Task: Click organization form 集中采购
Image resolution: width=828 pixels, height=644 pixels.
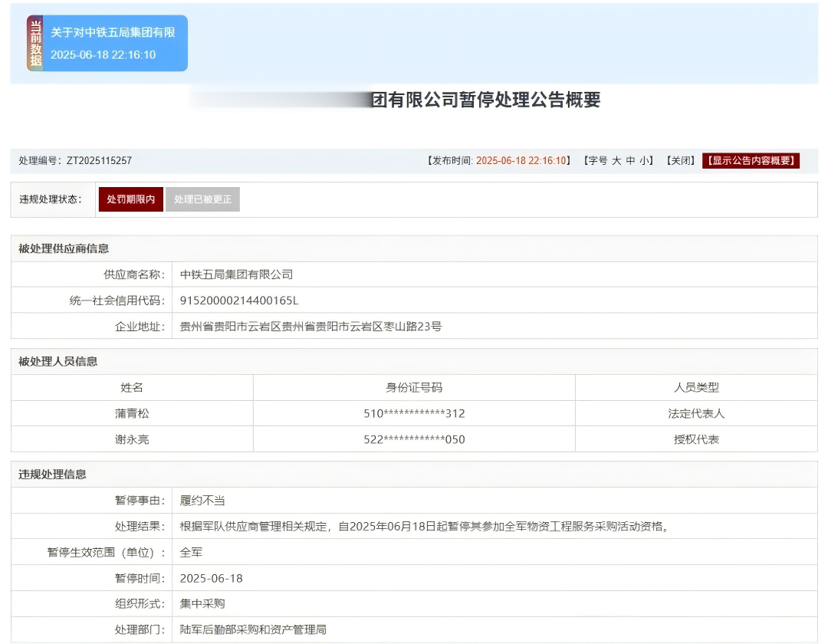Action: (x=202, y=603)
